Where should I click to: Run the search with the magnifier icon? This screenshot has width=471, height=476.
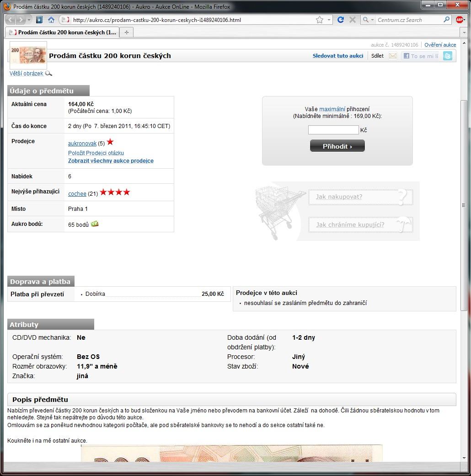446,20
